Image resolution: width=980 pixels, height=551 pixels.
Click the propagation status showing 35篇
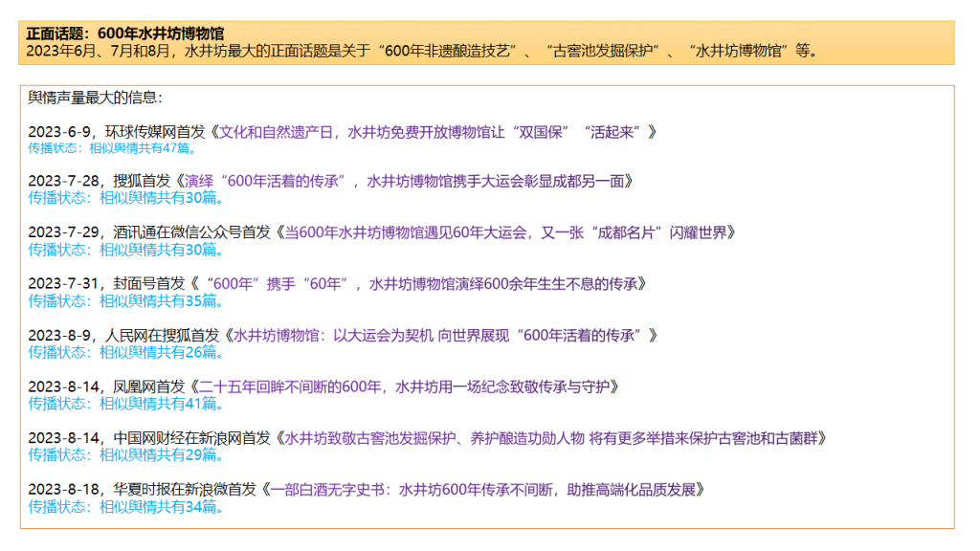(124, 300)
